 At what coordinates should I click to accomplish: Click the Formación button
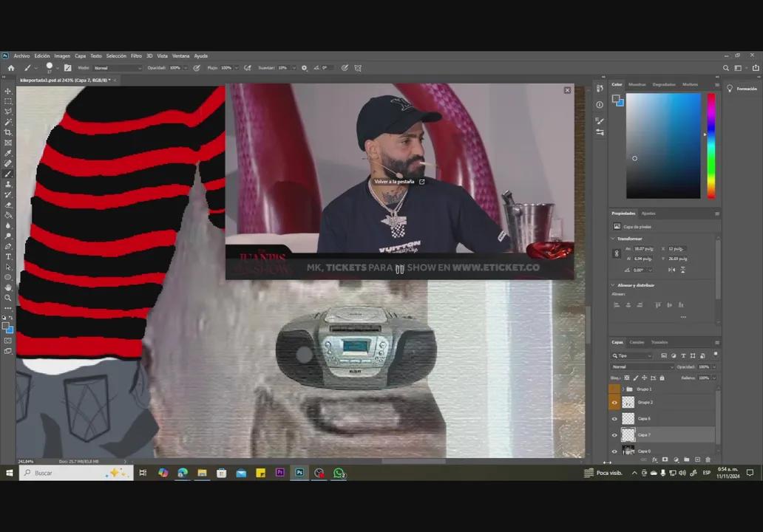coord(742,89)
